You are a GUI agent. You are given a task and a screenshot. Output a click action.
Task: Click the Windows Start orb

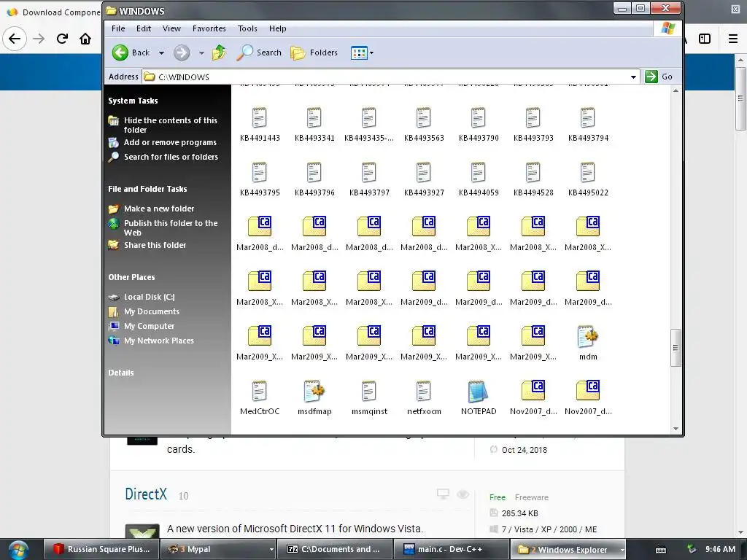(18, 550)
